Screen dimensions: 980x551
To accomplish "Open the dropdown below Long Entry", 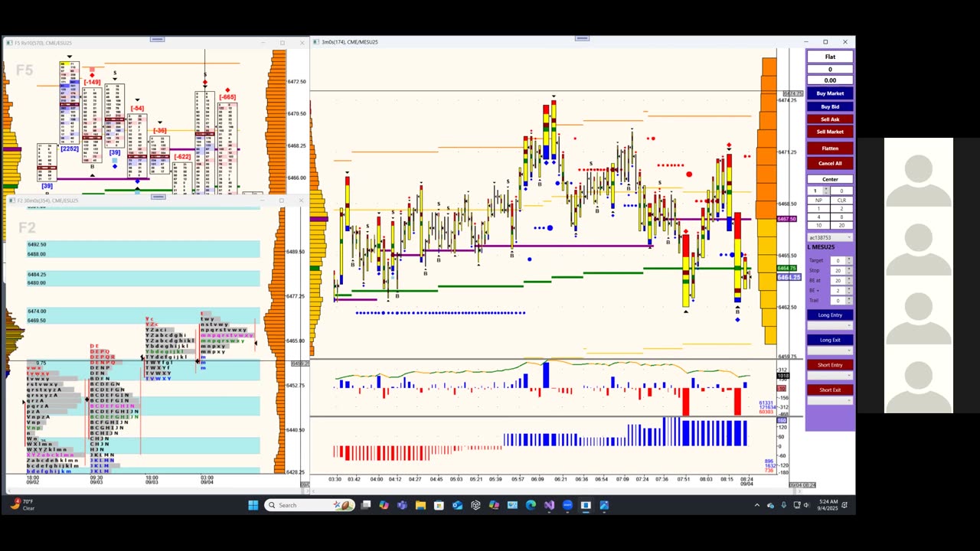I will point(830,326).
